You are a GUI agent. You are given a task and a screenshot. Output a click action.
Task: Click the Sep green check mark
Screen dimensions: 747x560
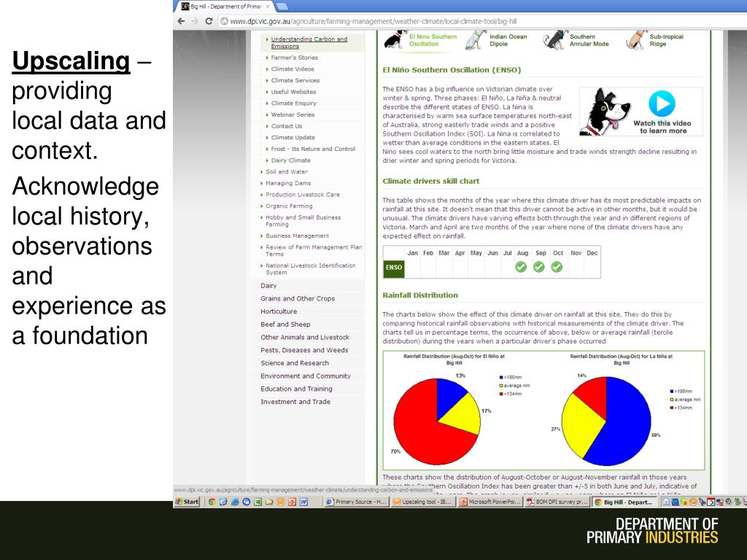tap(539, 267)
